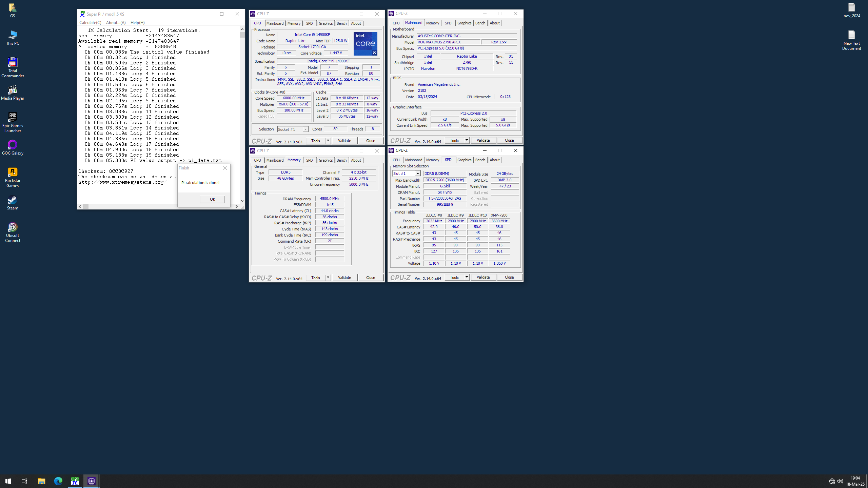Viewport: 868px width, 488px height.
Task: Select SPD tab in CPU window
Action: click(x=309, y=23)
